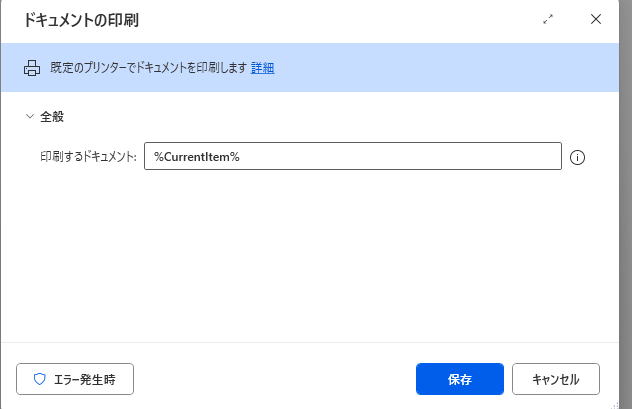This screenshot has height=409, width=632.
Task: Click empty space in the blue info banner
Action: [x=443, y=68]
